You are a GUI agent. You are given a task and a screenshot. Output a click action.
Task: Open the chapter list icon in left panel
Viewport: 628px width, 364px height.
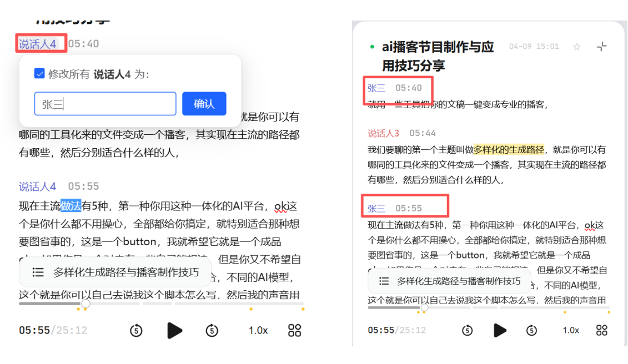[x=38, y=272]
